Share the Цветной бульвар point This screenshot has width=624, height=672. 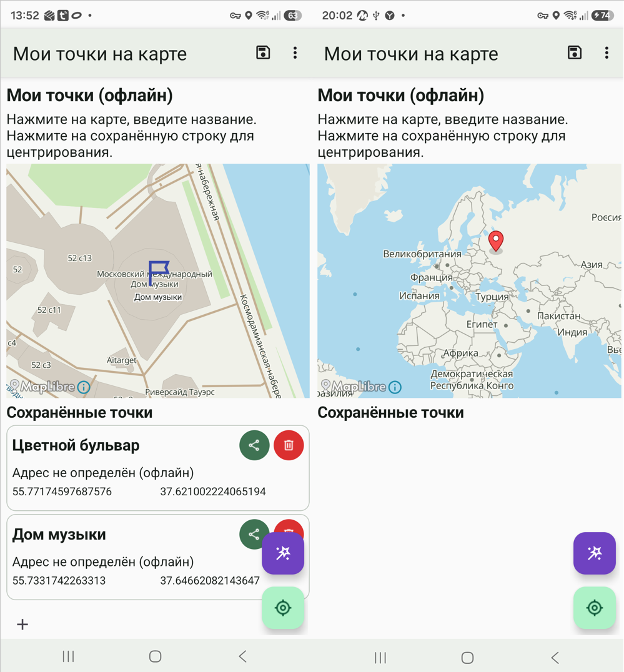254,445
